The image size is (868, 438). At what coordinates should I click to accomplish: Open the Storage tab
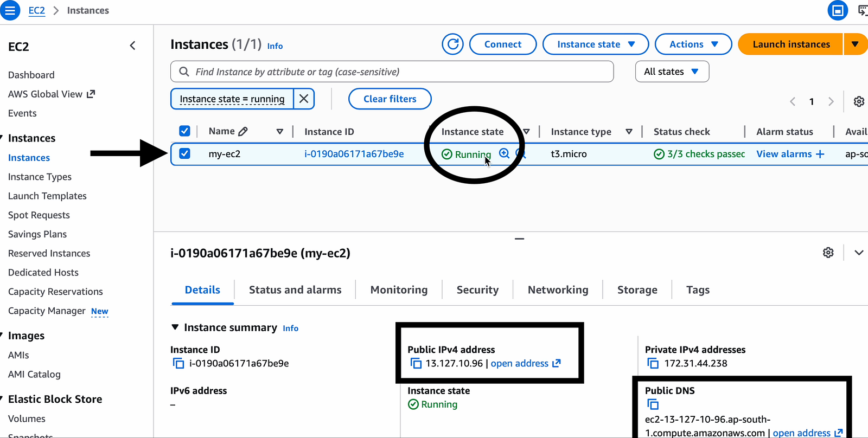pos(637,290)
